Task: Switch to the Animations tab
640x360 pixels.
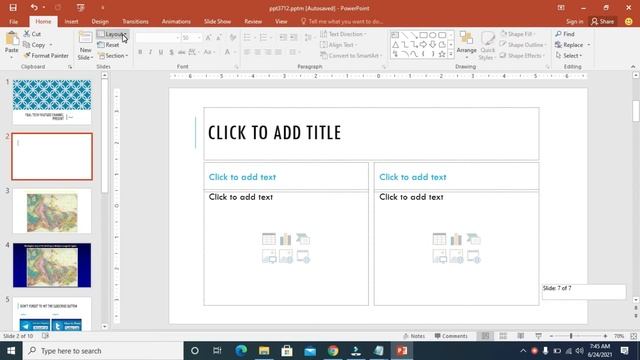Action: pyautogui.click(x=176, y=21)
